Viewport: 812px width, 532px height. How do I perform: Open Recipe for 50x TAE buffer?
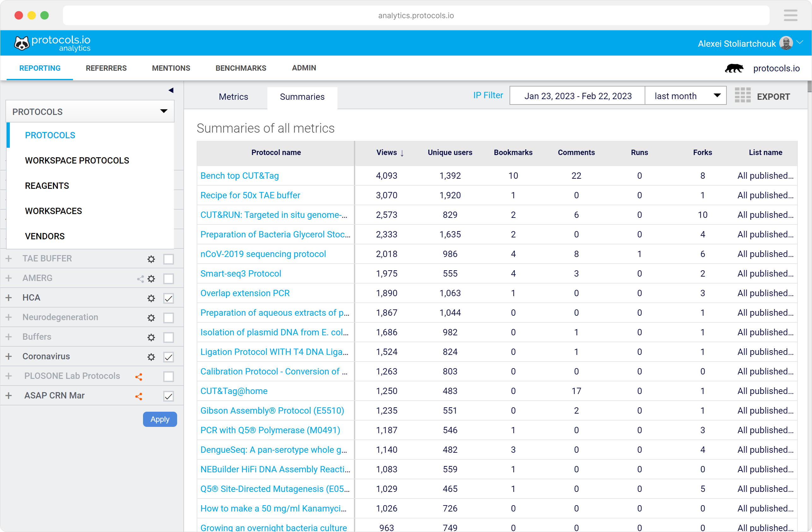coord(250,195)
